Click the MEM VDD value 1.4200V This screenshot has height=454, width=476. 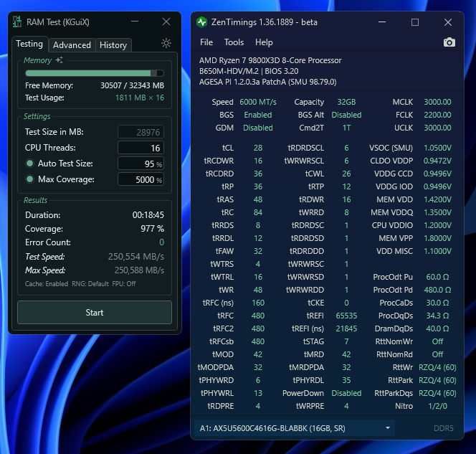tap(437, 199)
